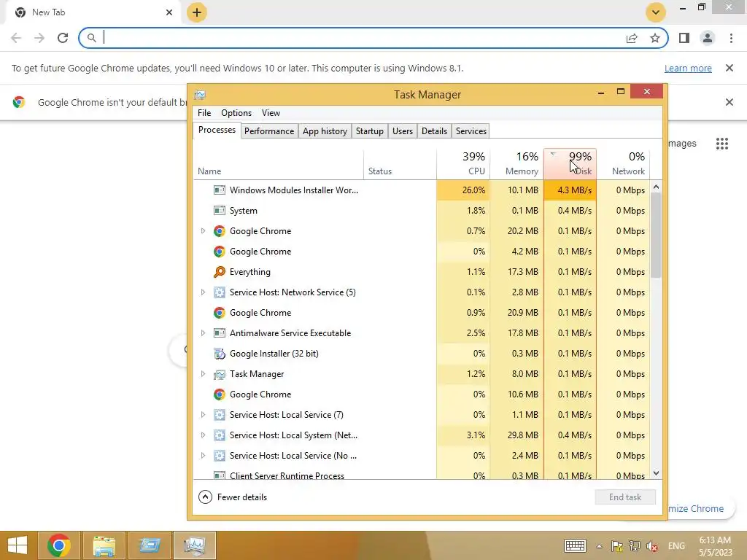
Task: Open a new Chrome tab
Action: (197, 12)
